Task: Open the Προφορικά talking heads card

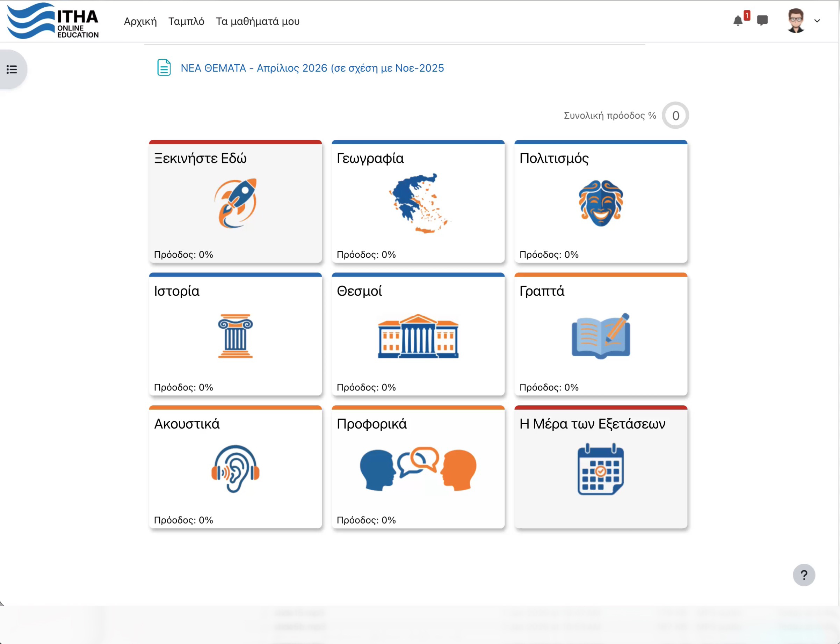Action: coord(418,468)
